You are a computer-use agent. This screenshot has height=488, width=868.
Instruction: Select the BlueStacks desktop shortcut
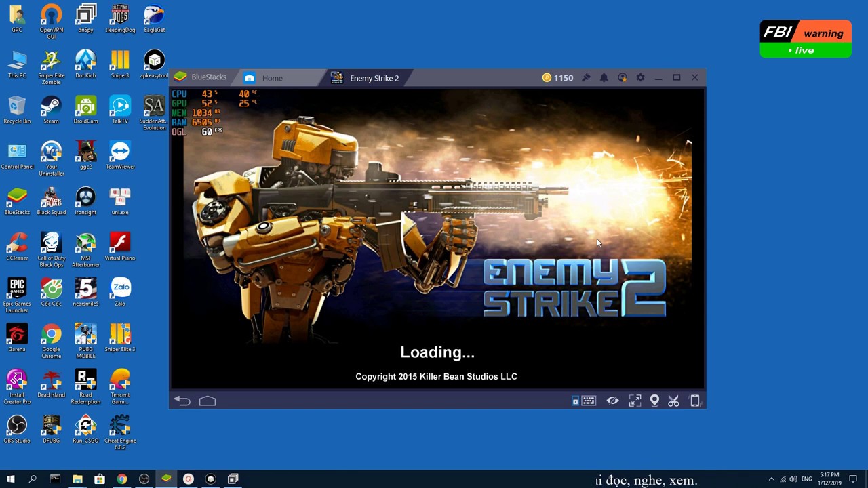pos(17,201)
